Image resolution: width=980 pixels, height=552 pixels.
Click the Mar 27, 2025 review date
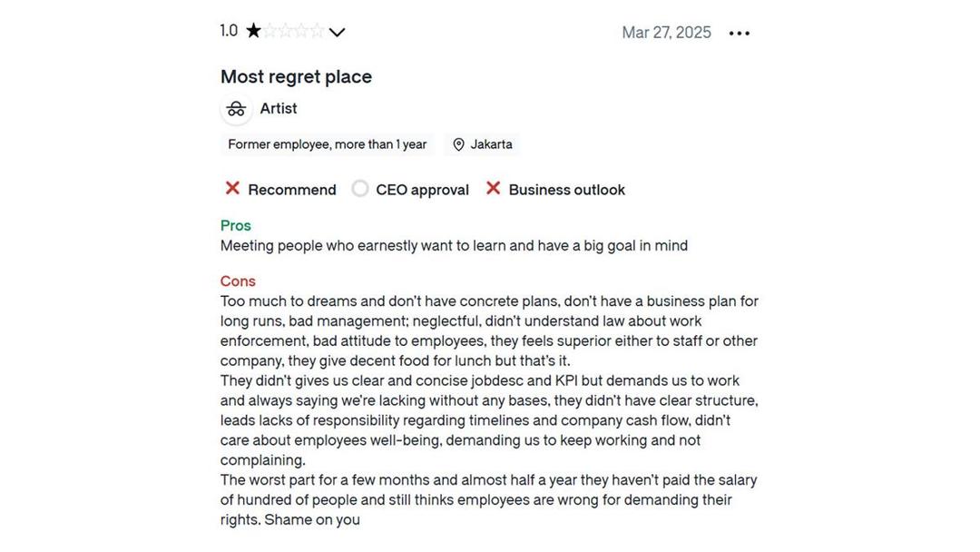pyautogui.click(x=666, y=33)
